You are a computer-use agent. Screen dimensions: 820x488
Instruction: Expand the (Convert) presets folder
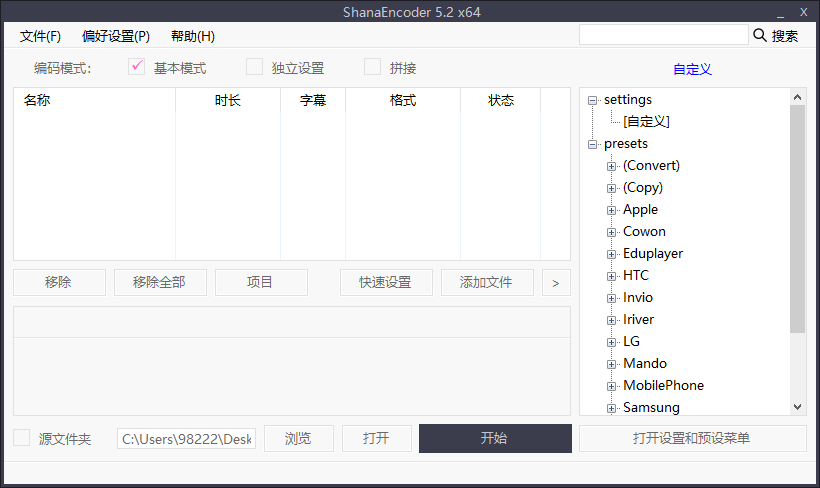tap(612, 166)
